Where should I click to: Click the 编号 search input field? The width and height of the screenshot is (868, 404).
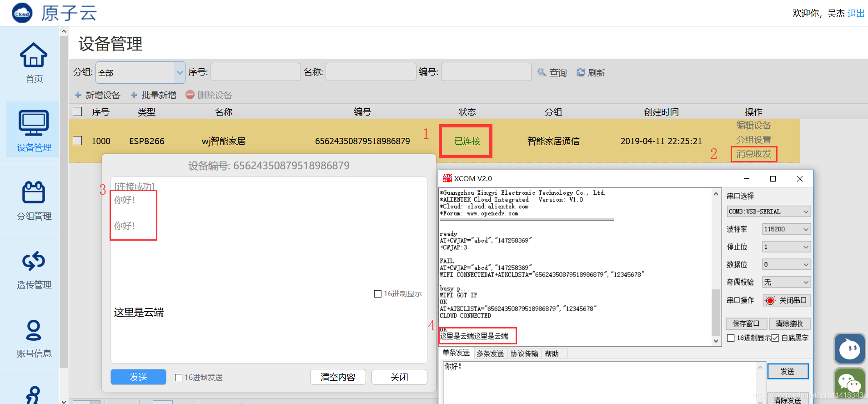click(x=486, y=72)
